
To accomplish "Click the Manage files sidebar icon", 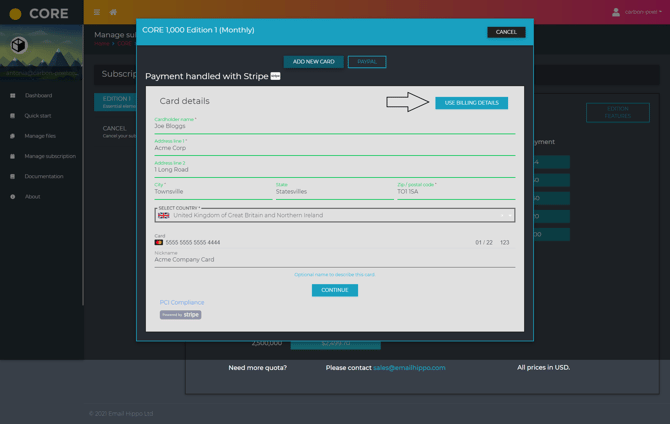I will coord(12,136).
